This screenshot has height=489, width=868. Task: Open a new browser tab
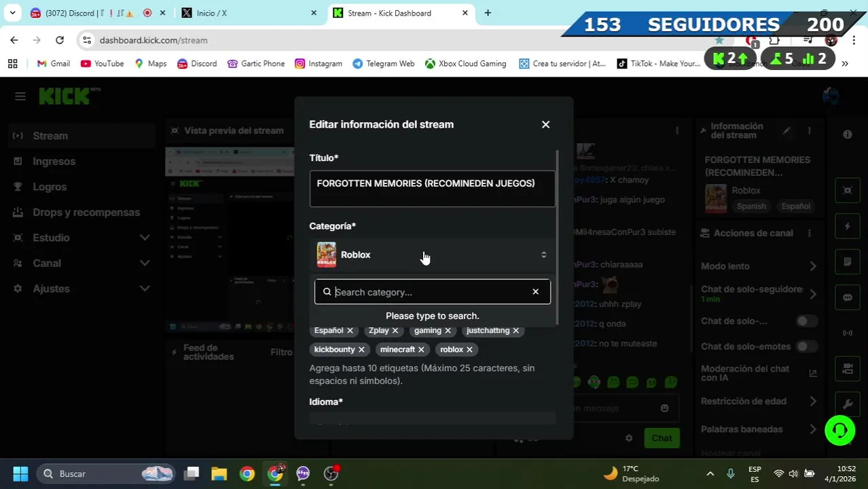(488, 13)
